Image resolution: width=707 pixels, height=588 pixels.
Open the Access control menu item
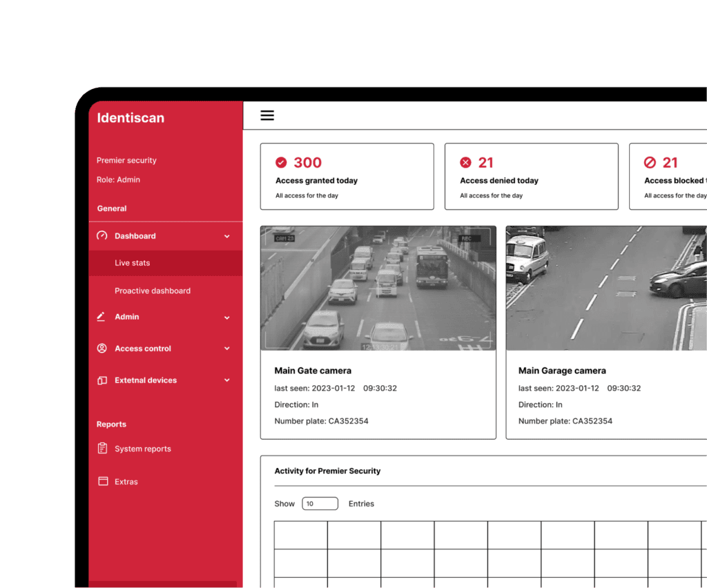166,349
